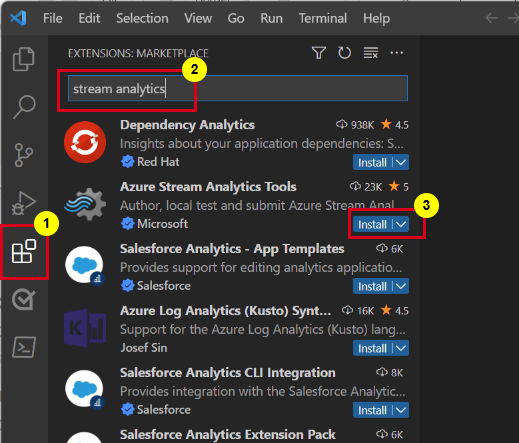This screenshot has height=443, width=519.
Task: Expand install options for Salesforce CLI Integration
Action: pos(401,410)
